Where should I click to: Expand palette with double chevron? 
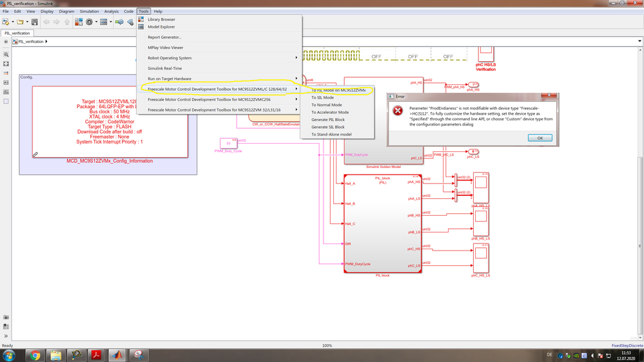[x=6, y=336]
